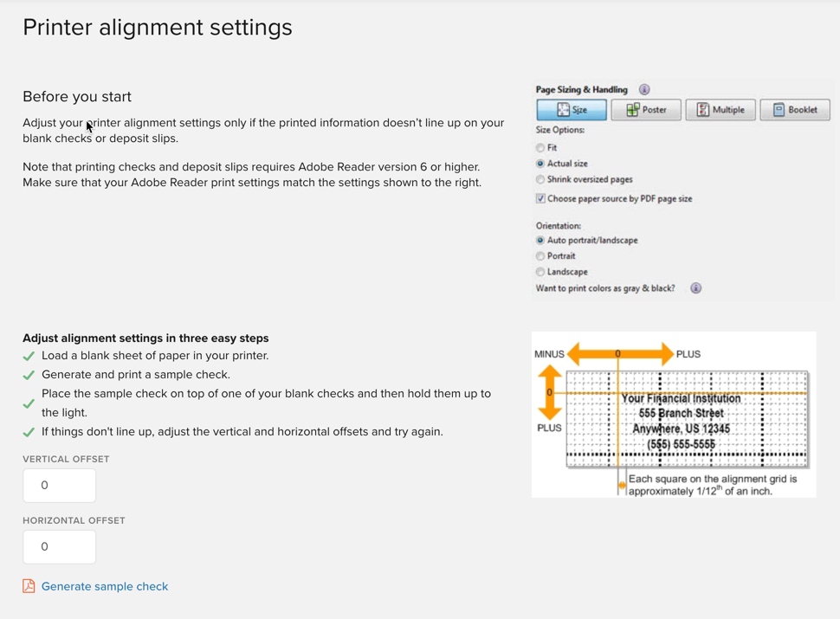Image resolution: width=840 pixels, height=619 pixels.
Task: Select Portrait orientation
Action: point(539,255)
